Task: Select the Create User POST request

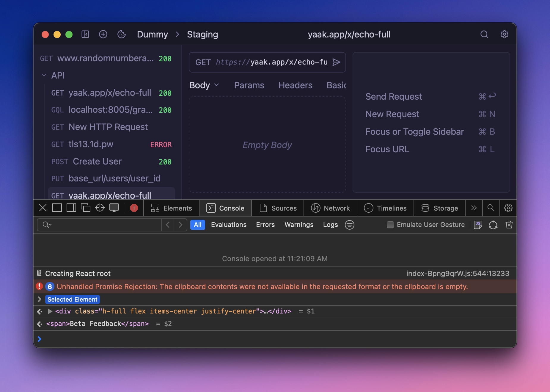Action: coord(97,161)
